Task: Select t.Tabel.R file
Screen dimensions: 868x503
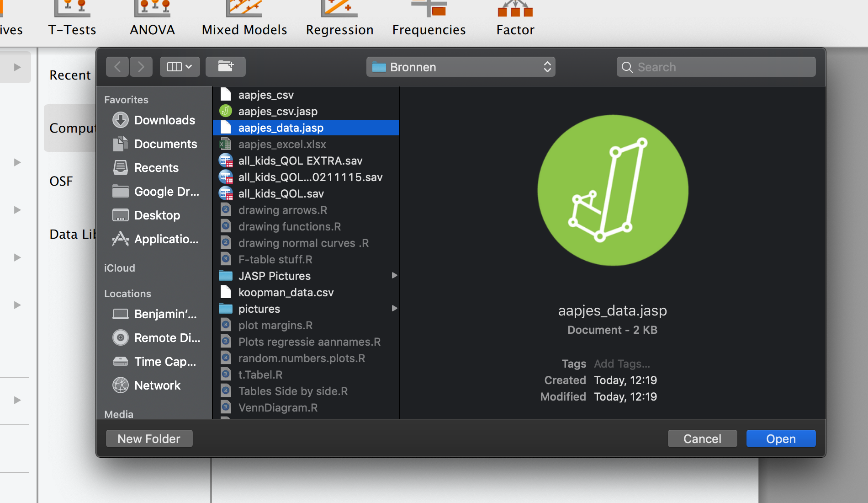Action: click(306, 375)
